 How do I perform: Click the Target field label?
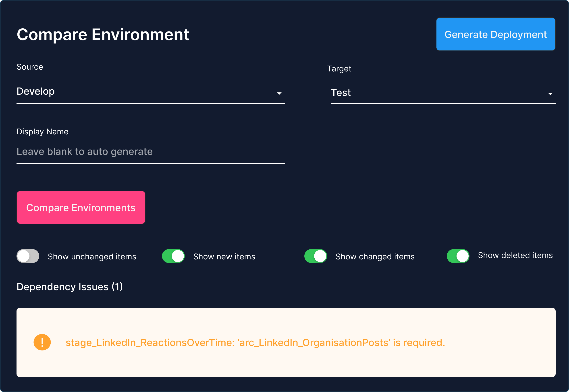click(339, 69)
